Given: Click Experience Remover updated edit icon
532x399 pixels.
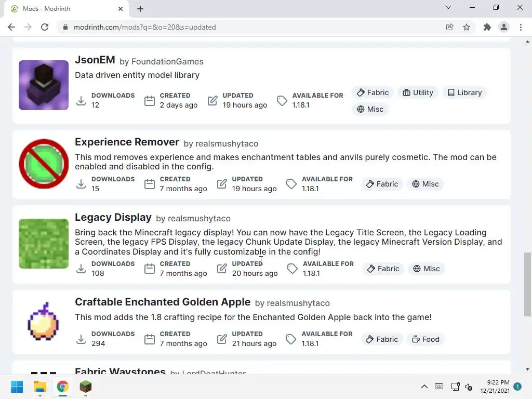Looking at the screenshot, I should (x=222, y=184).
